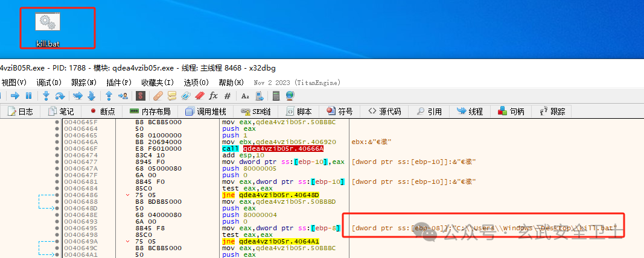Switch to the 断点 tab
Image resolution: width=644 pixels, height=258 pixels.
[x=102, y=111]
